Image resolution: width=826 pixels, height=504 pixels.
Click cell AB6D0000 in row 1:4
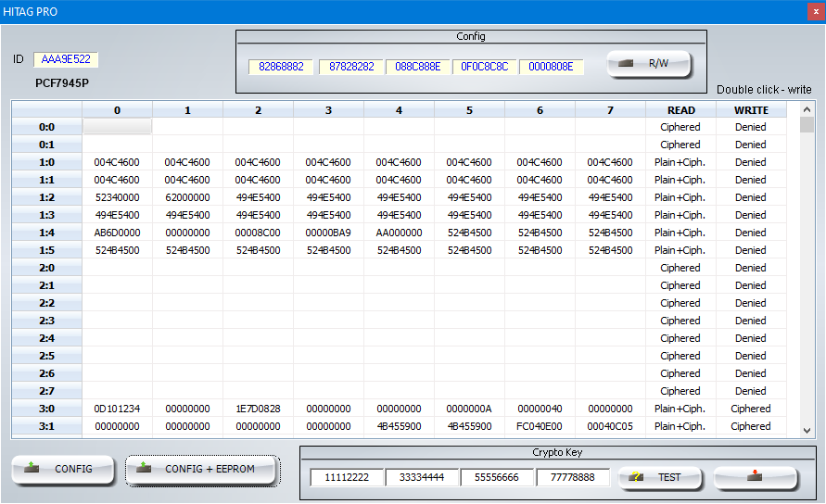[x=118, y=233]
